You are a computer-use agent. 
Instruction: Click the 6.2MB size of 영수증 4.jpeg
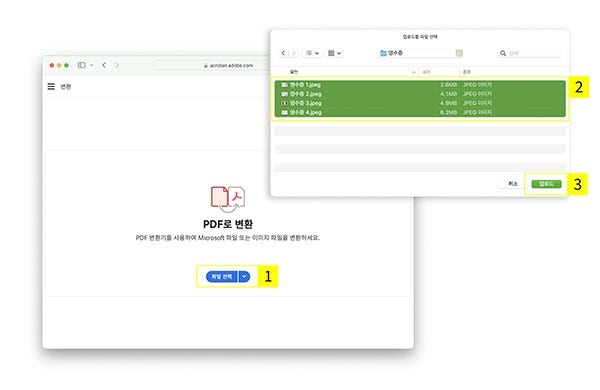(x=448, y=112)
